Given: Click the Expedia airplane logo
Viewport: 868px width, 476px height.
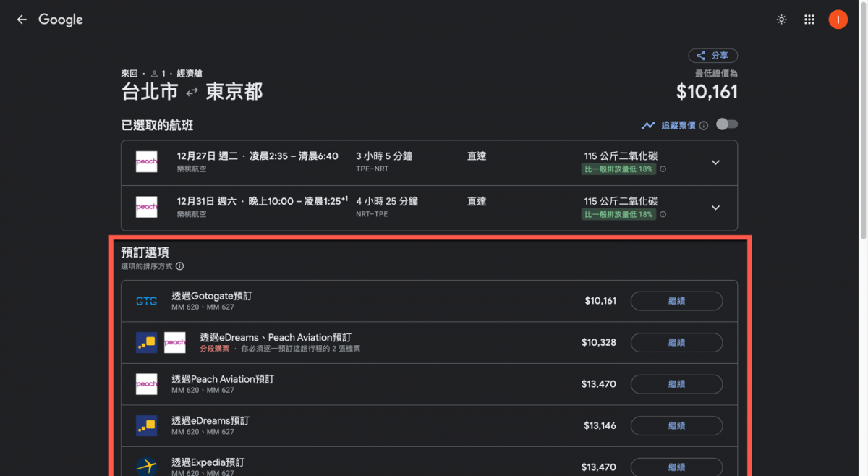Looking at the screenshot, I should click(x=146, y=467).
